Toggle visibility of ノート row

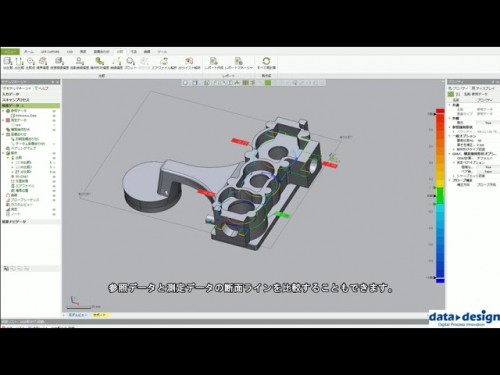click(54, 214)
